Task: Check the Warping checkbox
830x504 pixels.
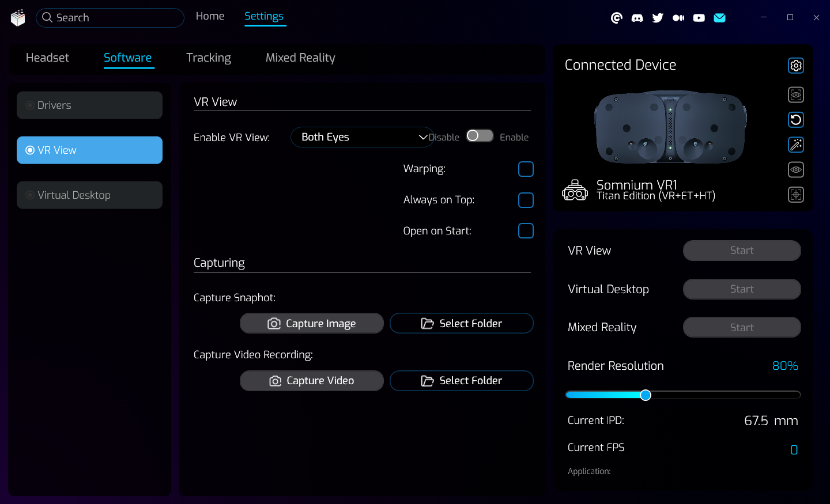Action: click(526, 169)
